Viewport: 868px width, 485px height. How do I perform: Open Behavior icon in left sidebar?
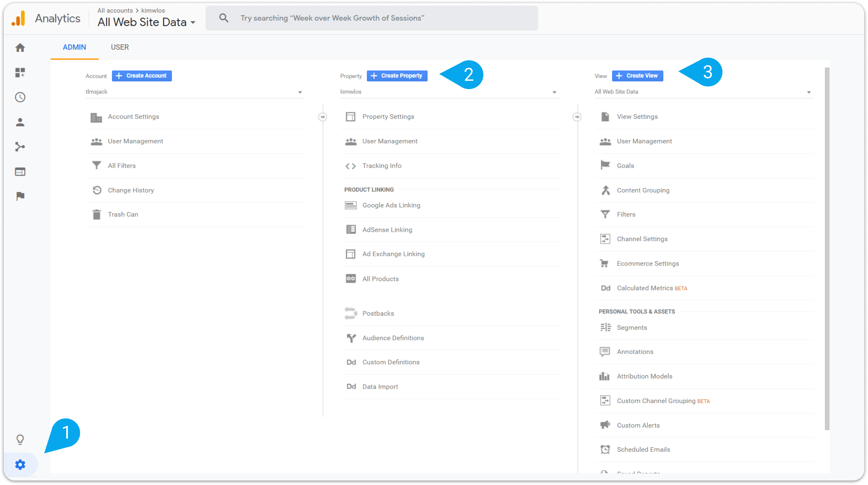pyautogui.click(x=20, y=172)
